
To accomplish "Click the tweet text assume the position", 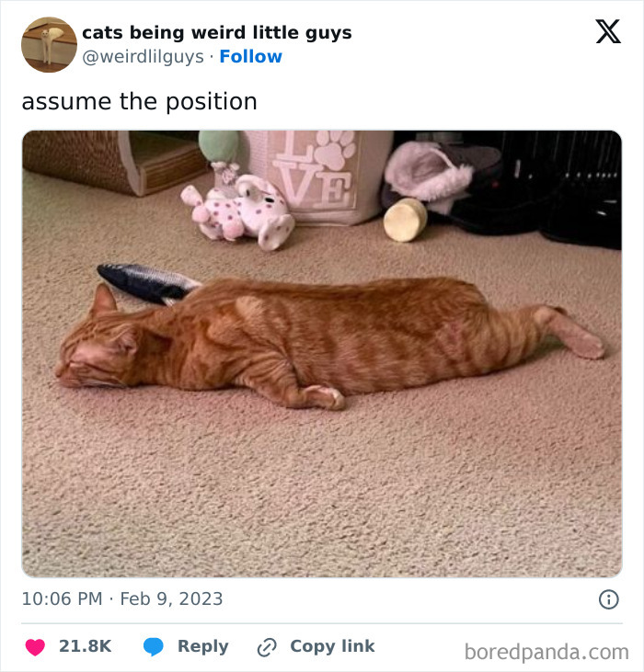I will 139,102.
